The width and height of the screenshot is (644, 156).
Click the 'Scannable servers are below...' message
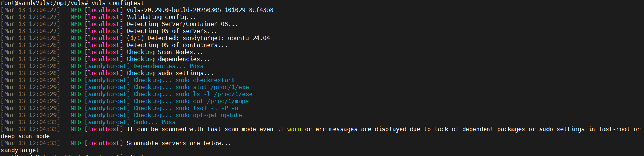point(179,143)
